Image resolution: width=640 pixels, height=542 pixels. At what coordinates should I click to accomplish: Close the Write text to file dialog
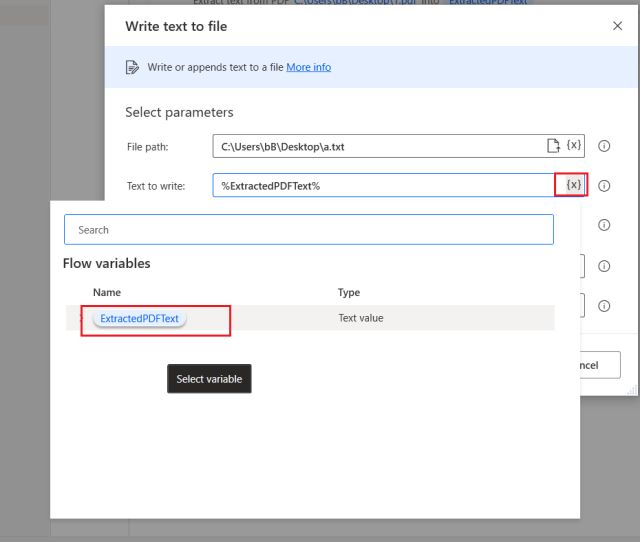[617, 26]
